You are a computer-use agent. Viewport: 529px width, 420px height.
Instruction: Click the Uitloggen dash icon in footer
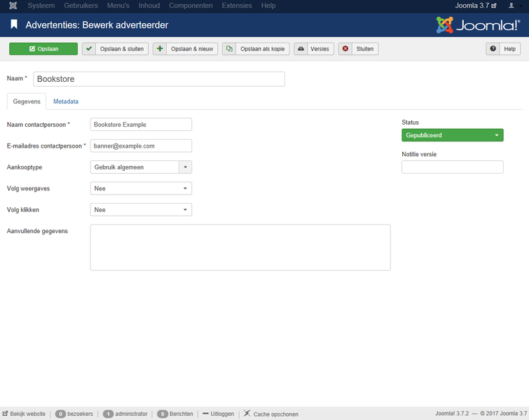[205, 413]
